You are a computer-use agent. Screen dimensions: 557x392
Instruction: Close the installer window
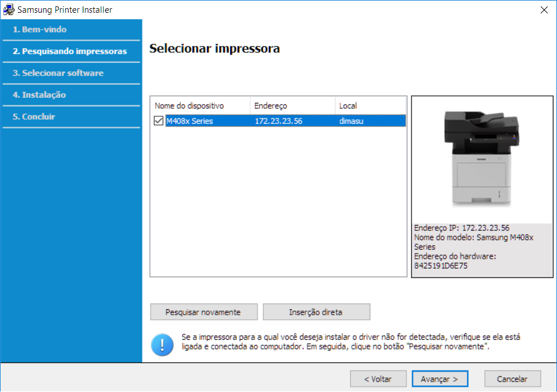click(544, 10)
